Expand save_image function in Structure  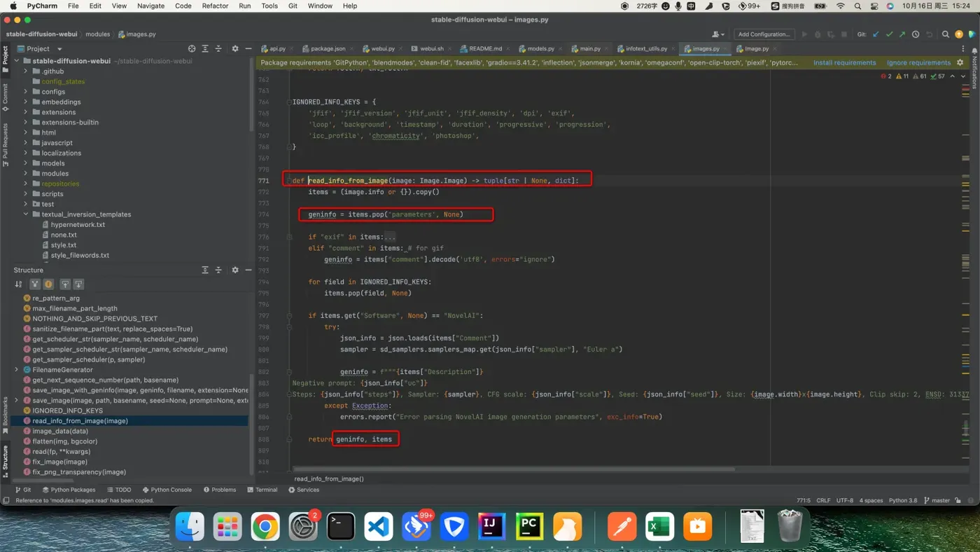(16, 400)
